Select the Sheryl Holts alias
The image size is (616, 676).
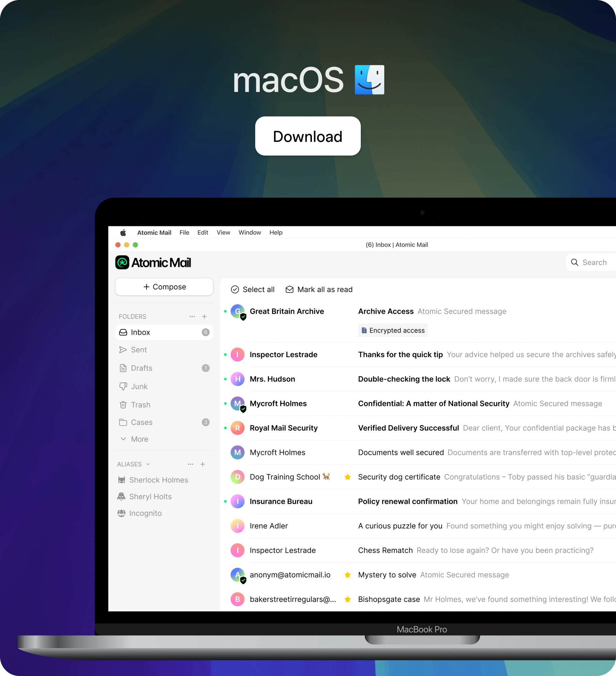(x=144, y=496)
